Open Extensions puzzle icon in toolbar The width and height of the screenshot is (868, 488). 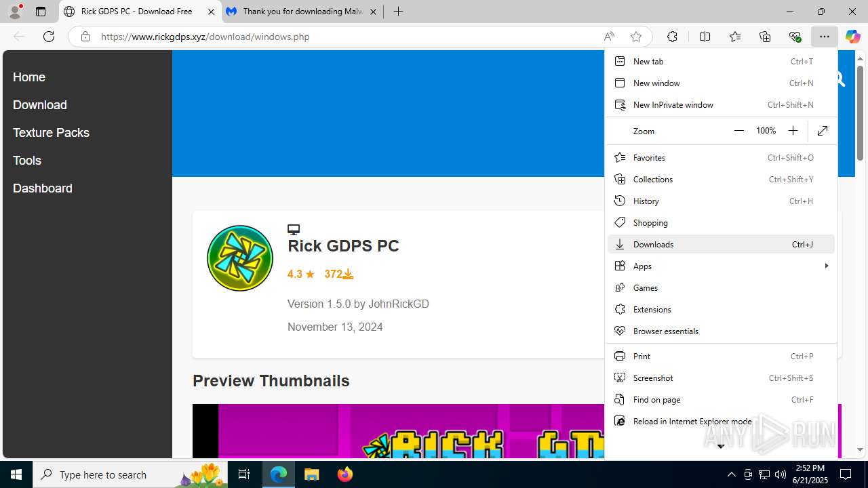point(672,37)
